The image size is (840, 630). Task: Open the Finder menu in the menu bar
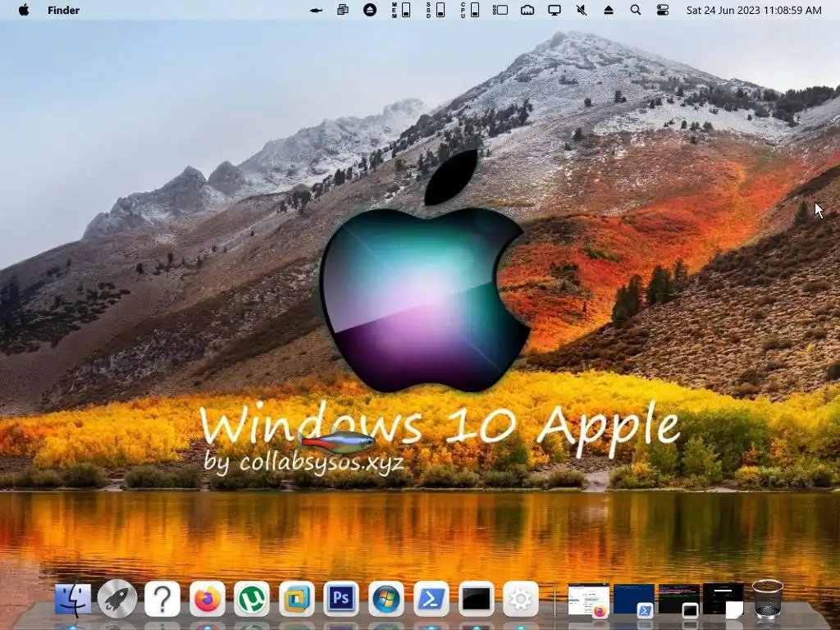[x=63, y=10]
